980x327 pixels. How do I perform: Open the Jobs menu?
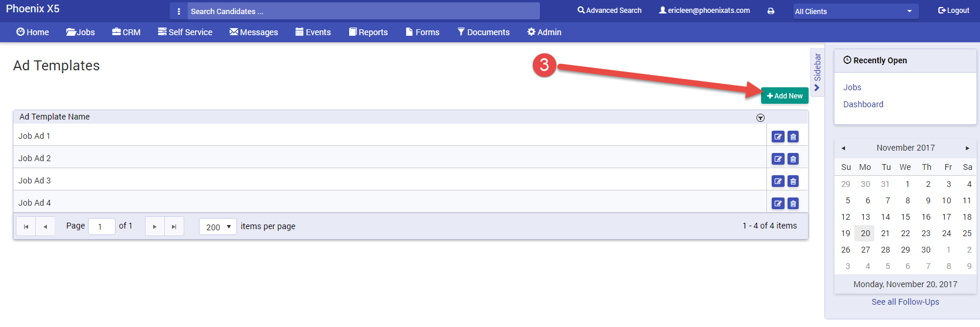80,32
